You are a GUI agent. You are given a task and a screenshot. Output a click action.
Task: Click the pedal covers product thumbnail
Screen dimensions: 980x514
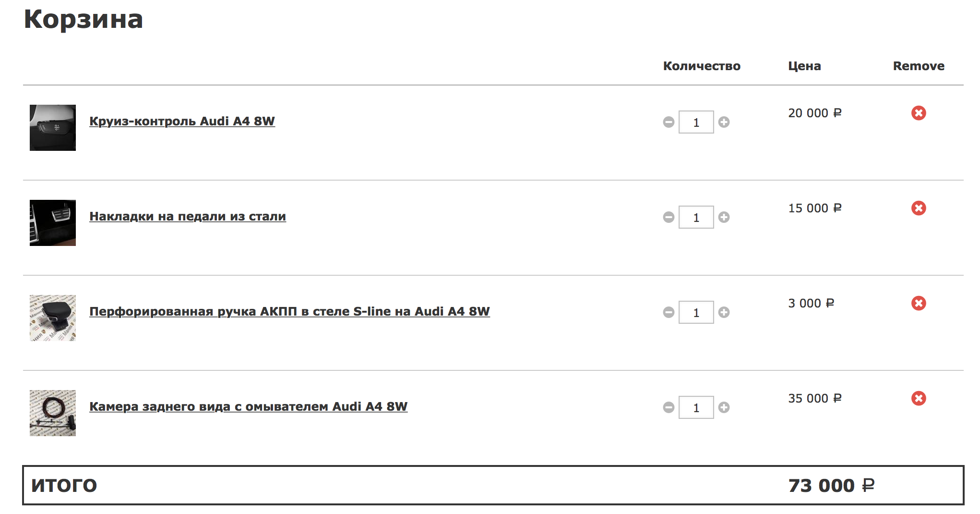(x=53, y=223)
